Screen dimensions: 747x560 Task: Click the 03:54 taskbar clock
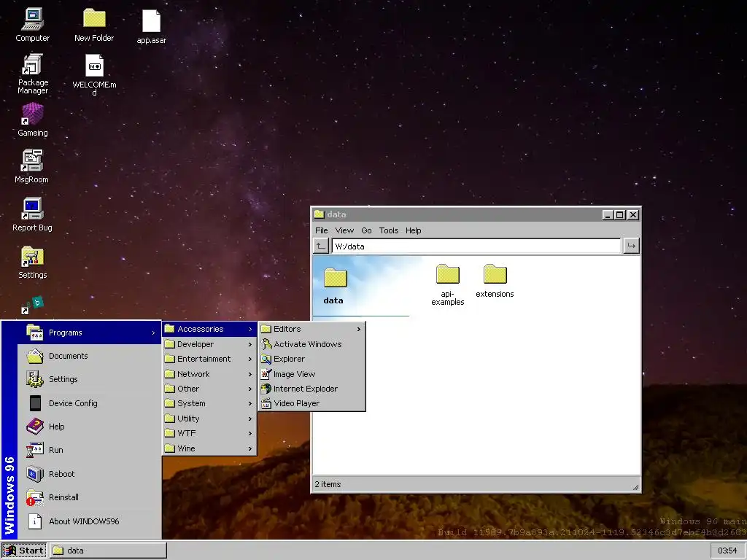point(727,551)
